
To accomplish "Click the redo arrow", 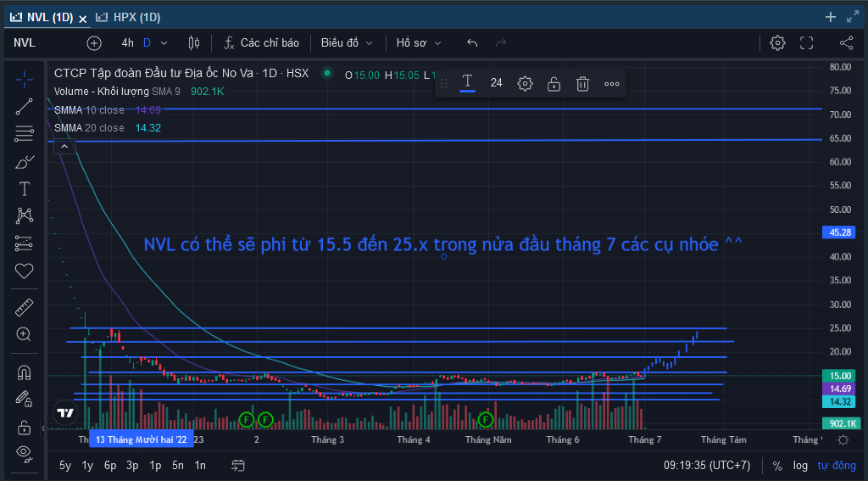I will tap(500, 42).
